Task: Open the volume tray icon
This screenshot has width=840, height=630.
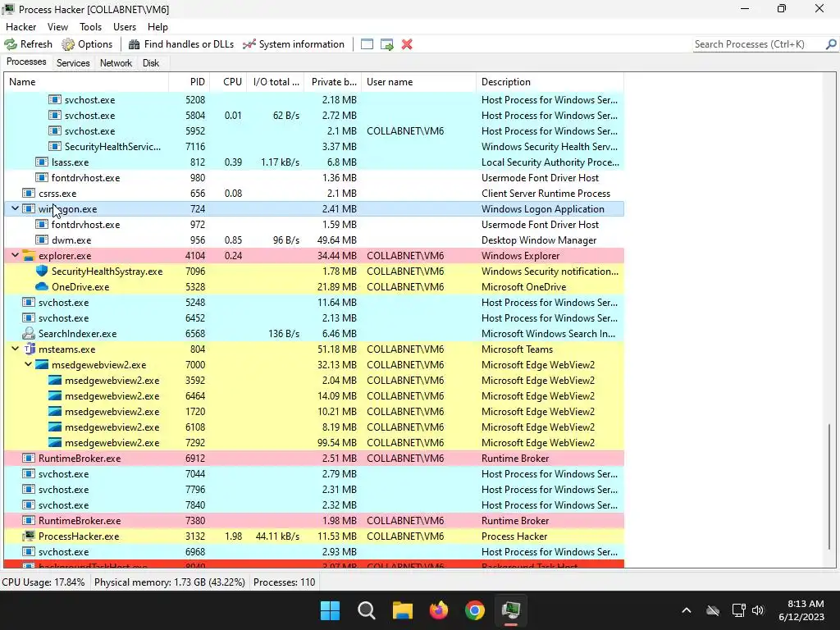Action: pyautogui.click(x=757, y=610)
